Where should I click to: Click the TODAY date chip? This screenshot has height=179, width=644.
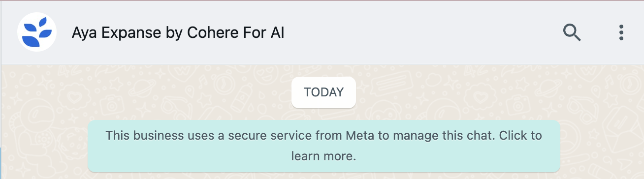(x=323, y=92)
